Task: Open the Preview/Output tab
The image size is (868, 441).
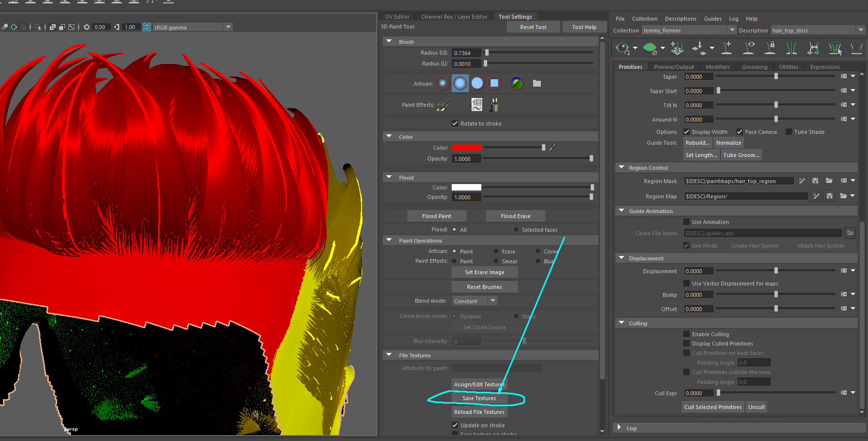Action: click(x=673, y=67)
